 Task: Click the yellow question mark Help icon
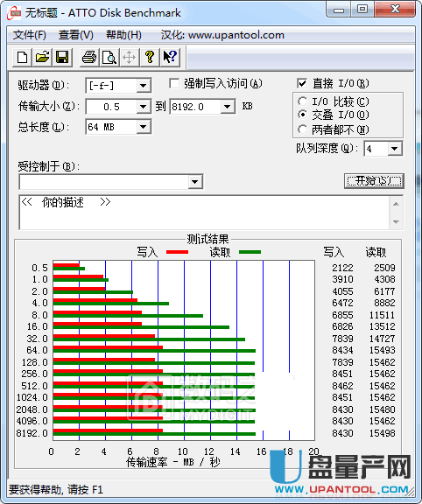pos(149,57)
